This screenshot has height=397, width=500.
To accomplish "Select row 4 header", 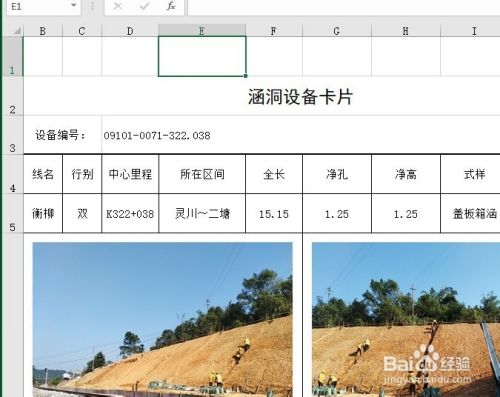I will click(x=12, y=174).
